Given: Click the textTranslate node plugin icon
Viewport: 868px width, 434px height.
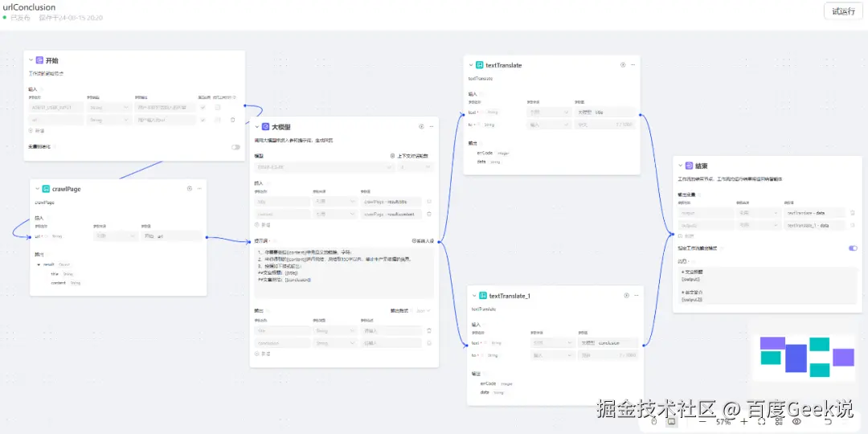Looking at the screenshot, I should tap(480, 65).
